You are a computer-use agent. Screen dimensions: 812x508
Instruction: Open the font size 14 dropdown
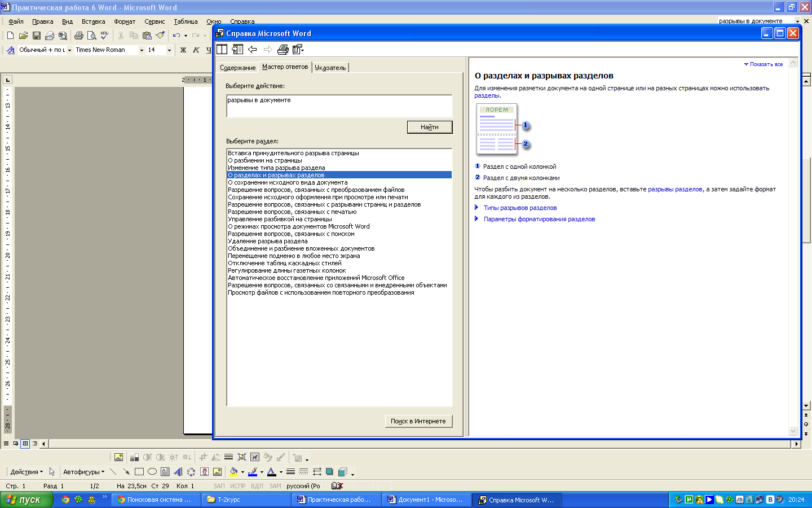[169, 50]
